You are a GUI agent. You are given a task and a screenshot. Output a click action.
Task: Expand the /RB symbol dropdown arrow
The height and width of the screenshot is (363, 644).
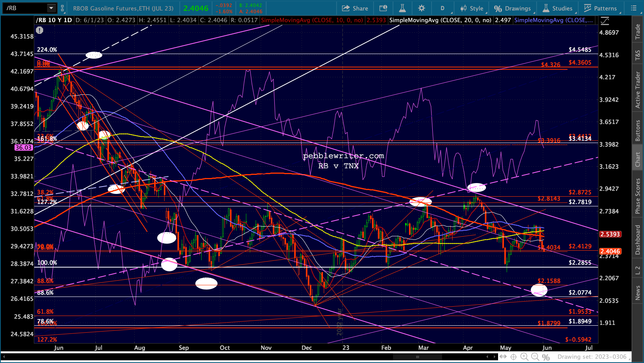[51, 8]
